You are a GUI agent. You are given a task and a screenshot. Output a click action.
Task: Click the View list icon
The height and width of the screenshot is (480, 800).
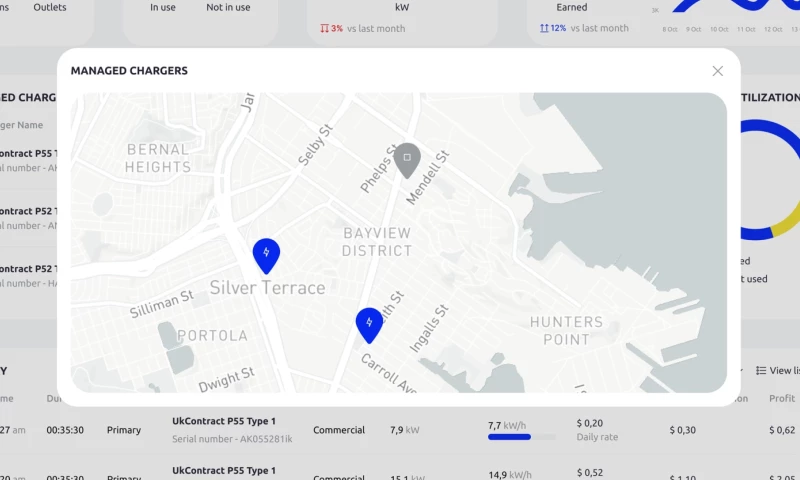coord(761,371)
